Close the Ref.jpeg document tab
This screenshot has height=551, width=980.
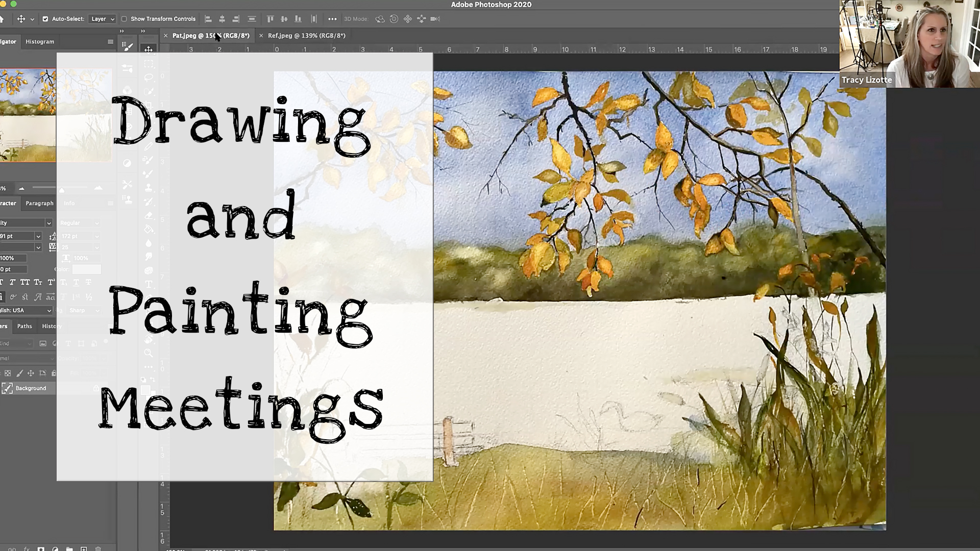click(x=261, y=36)
